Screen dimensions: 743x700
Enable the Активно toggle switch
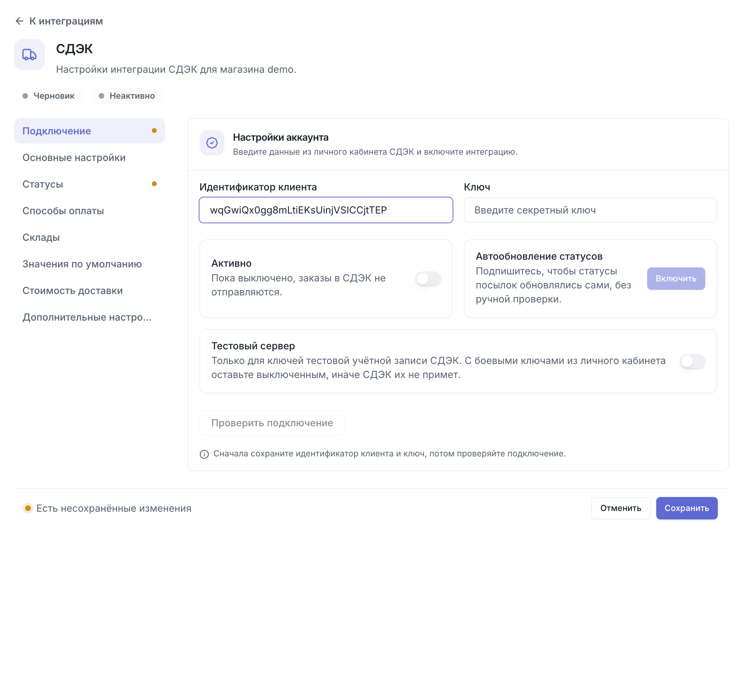click(x=428, y=279)
